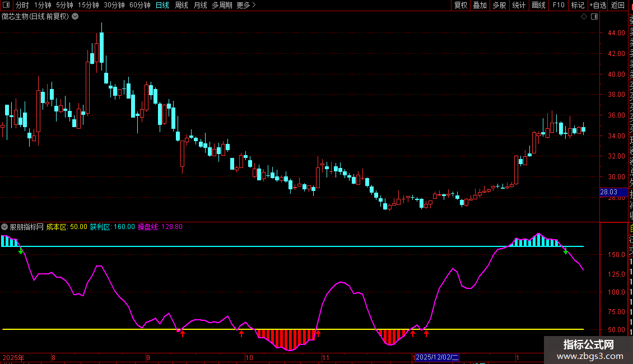Expand the 股朋指标网 indicator dropdown
The height and width of the screenshot is (364, 633).
click(5, 227)
